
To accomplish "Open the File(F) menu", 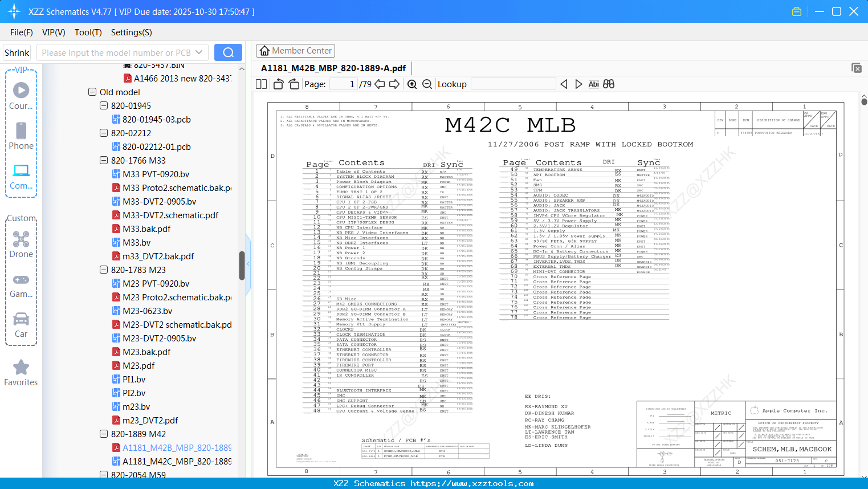I will (x=22, y=32).
